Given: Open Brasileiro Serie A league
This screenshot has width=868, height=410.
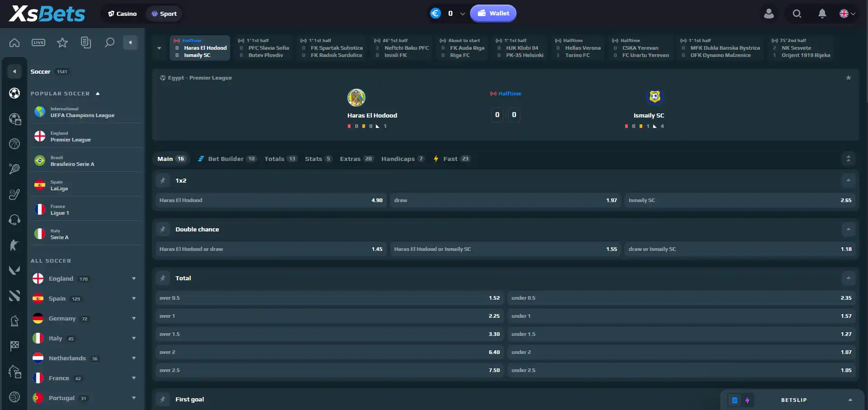Looking at the screenshot, I should [86, 161].
